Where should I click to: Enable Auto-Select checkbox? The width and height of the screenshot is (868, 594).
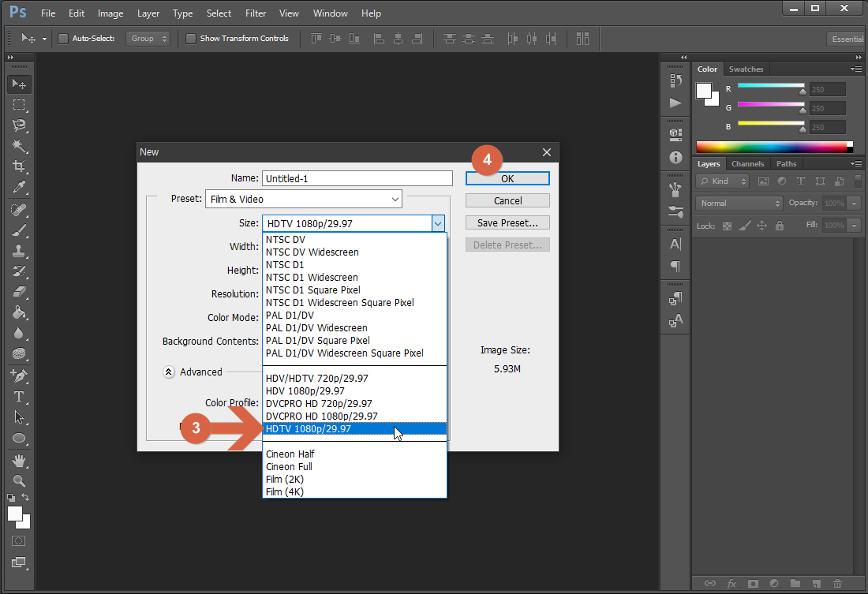coord(63,38)
